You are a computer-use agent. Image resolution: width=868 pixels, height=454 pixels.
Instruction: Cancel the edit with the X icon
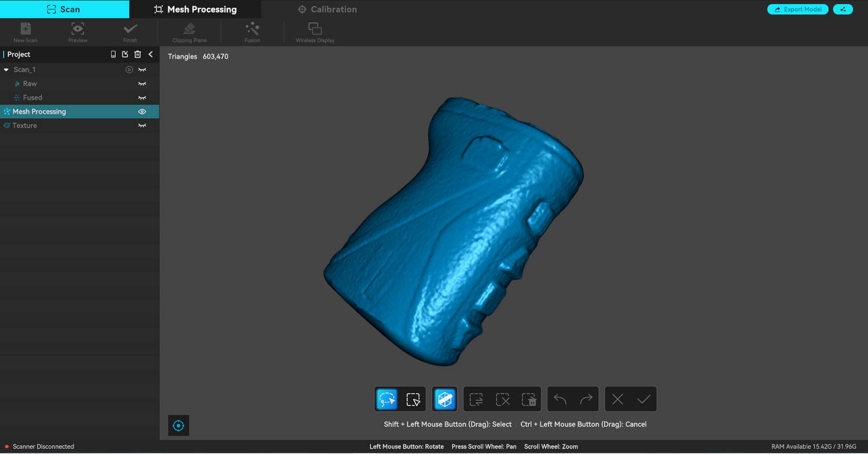pyautogui.click(x=617, y=399)
